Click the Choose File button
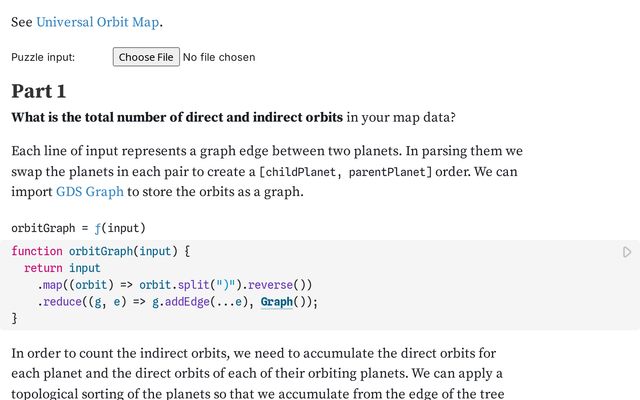This screenshot has width=640, height=400. (x=146, y=57)
